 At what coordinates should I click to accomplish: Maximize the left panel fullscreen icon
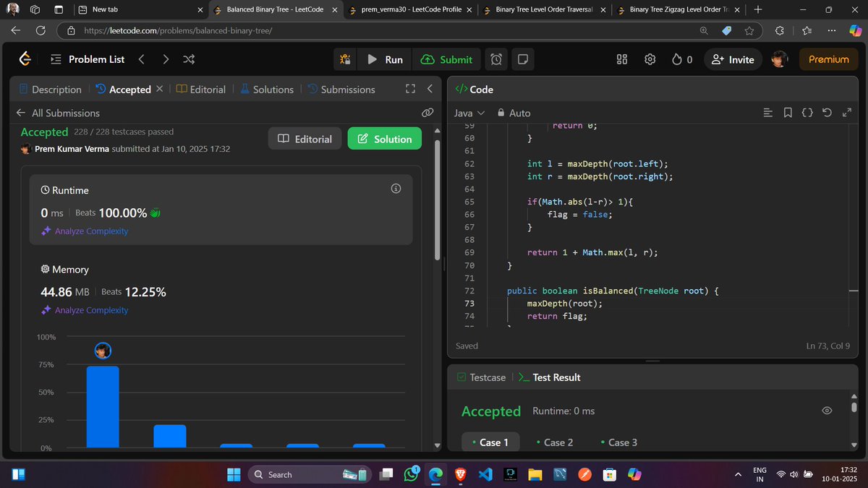click(x=410, y=89)
